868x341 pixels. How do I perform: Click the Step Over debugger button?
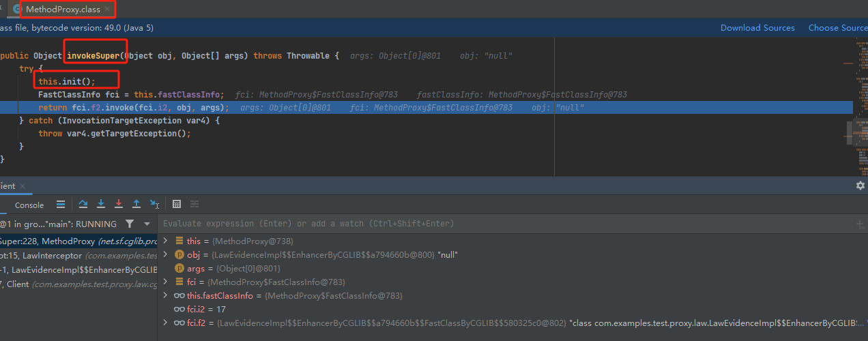point(83,204)
